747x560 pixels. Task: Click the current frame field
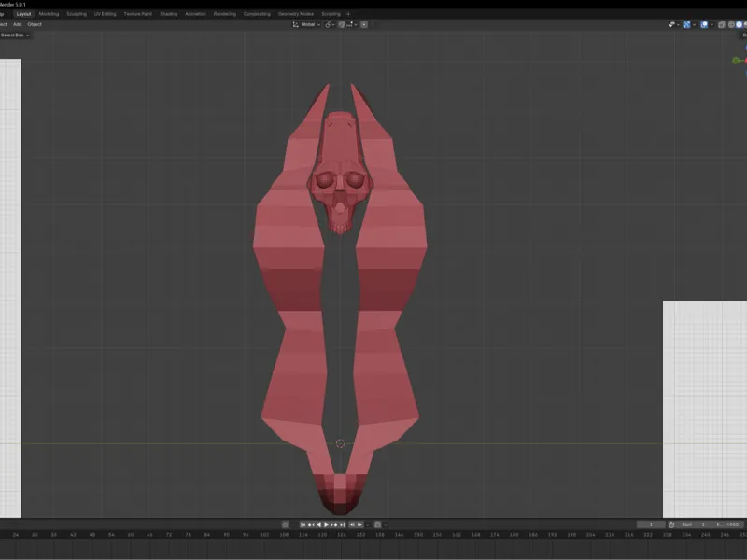pos(651,525)
